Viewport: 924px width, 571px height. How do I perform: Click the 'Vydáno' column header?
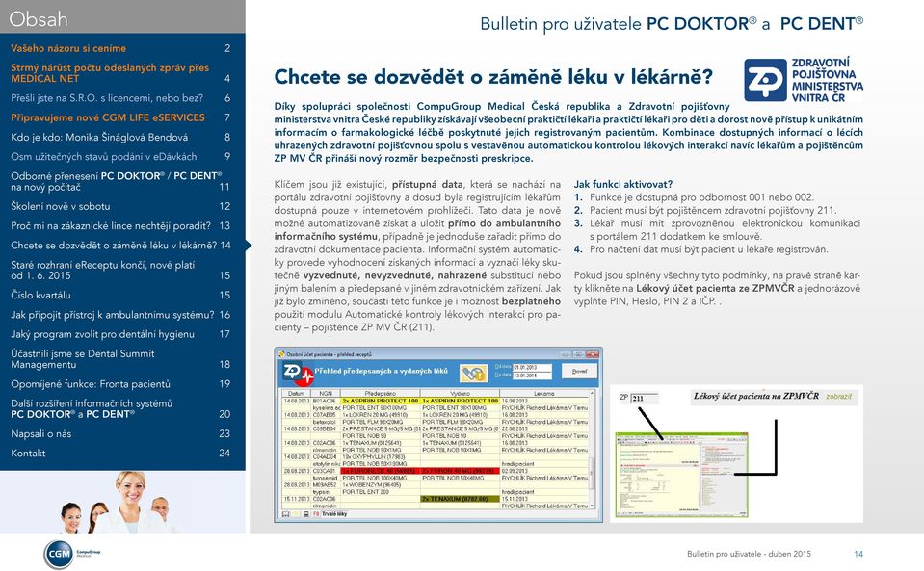(460, 393)
